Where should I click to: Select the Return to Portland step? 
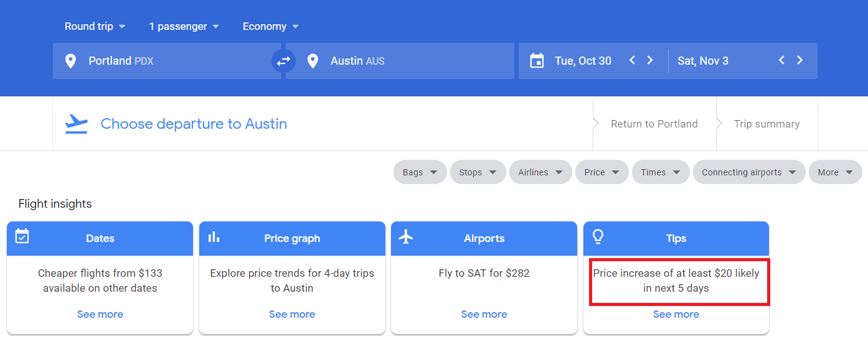(654, 124)
